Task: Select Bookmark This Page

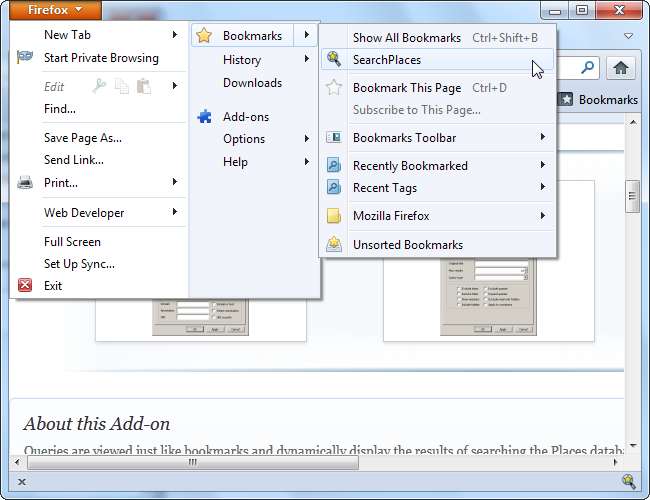Action: point(437,88)
